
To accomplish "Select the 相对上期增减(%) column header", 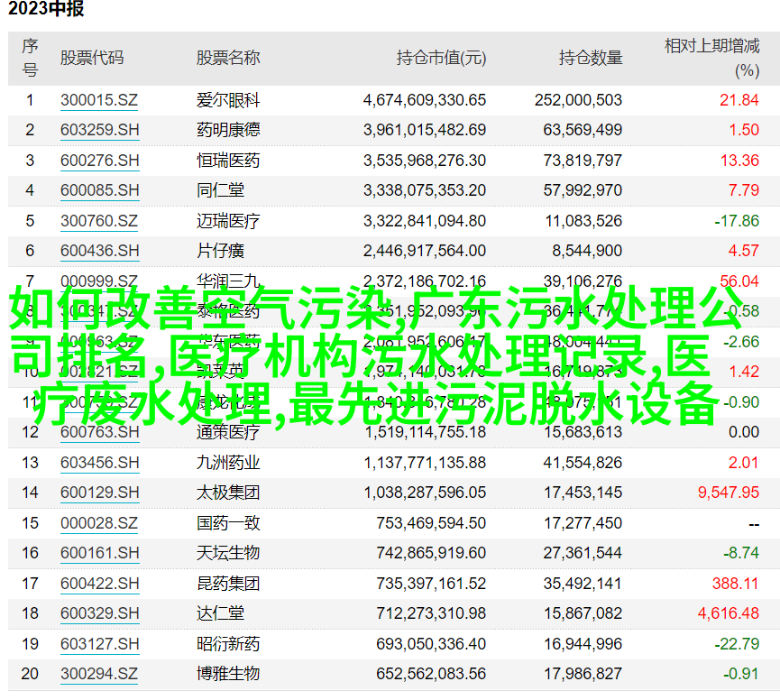I will tap(712, 59).
